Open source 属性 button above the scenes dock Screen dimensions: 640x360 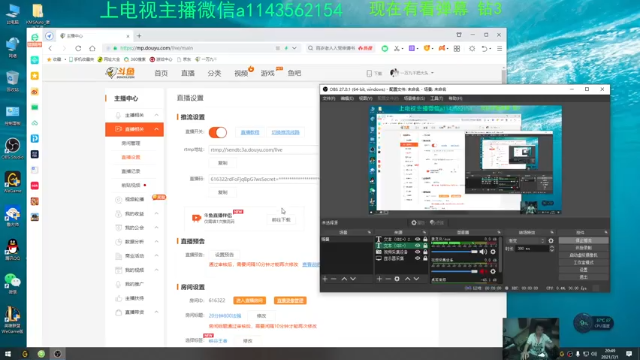418,223
